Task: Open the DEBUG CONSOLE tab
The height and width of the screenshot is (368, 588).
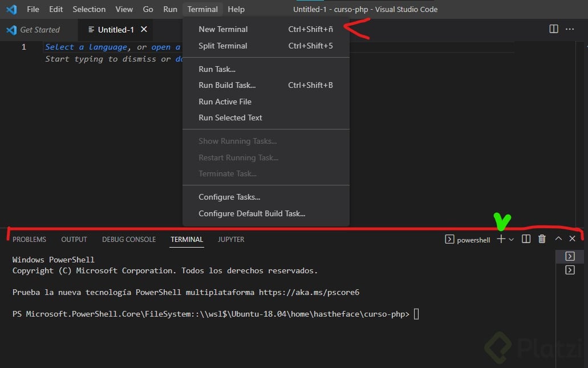Action: [x=129, y=240]
